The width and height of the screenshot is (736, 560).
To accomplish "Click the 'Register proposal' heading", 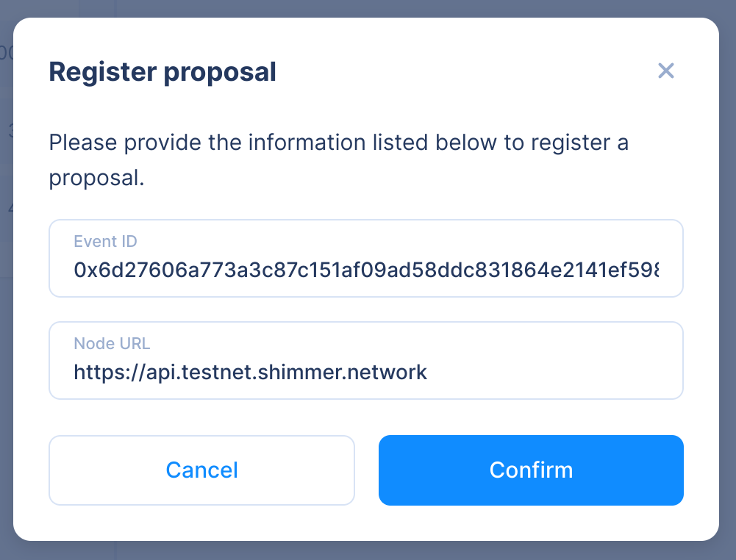I will pyautogui.click(x=162, y=72).
